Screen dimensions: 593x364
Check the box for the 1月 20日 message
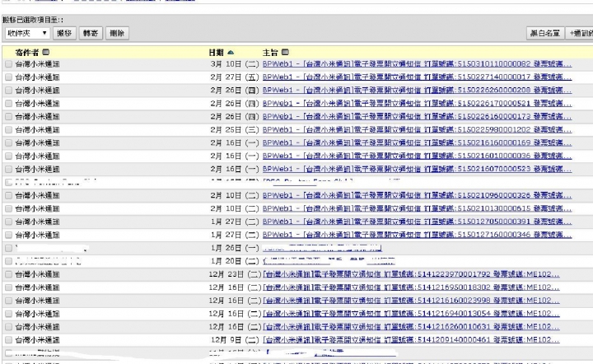click(8, 262)
